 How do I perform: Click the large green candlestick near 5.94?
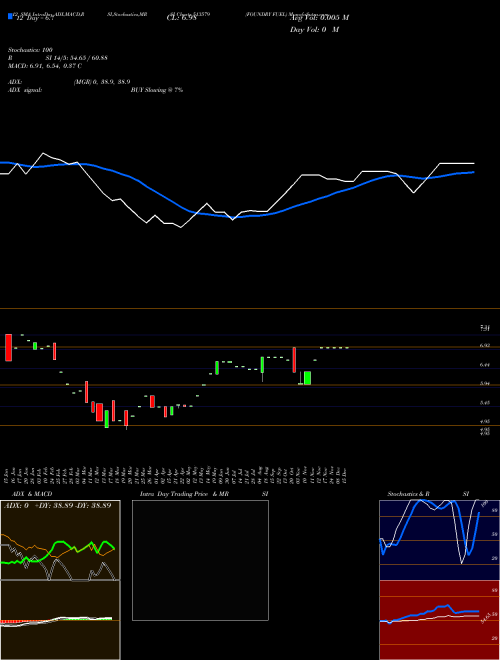(308, 378)
